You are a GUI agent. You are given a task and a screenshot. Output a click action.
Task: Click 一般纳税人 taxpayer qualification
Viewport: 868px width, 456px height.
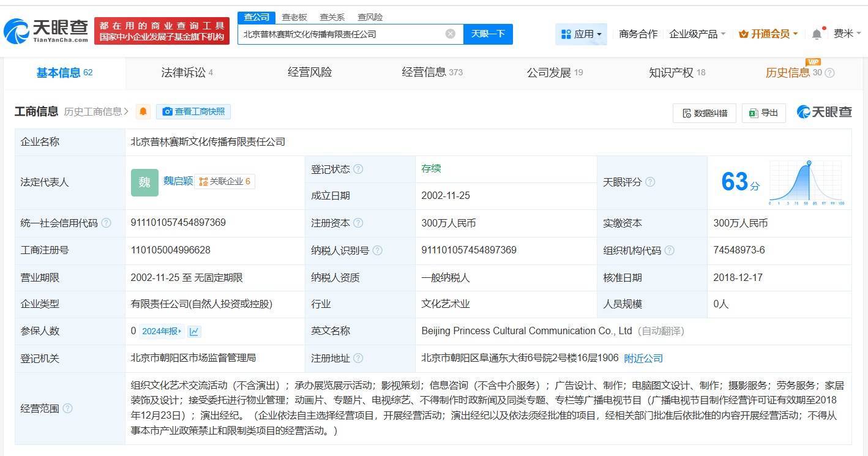[446, 277]
